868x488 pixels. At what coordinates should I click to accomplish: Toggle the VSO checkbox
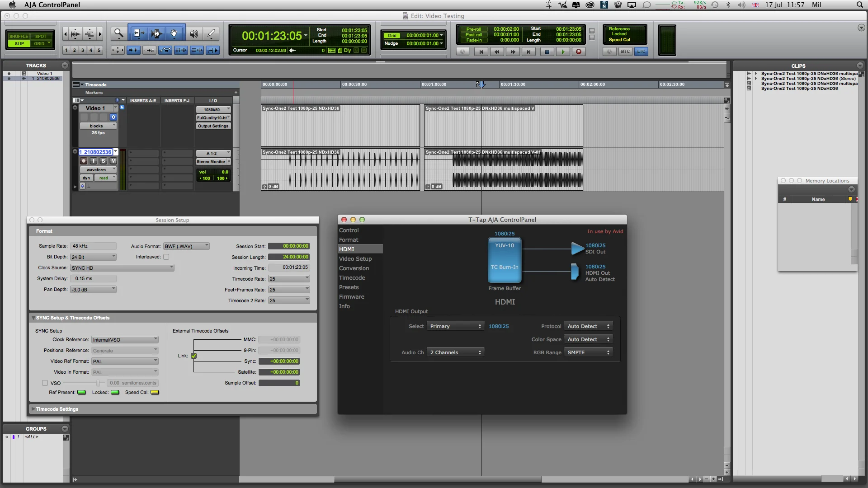(x=45, y=383)
